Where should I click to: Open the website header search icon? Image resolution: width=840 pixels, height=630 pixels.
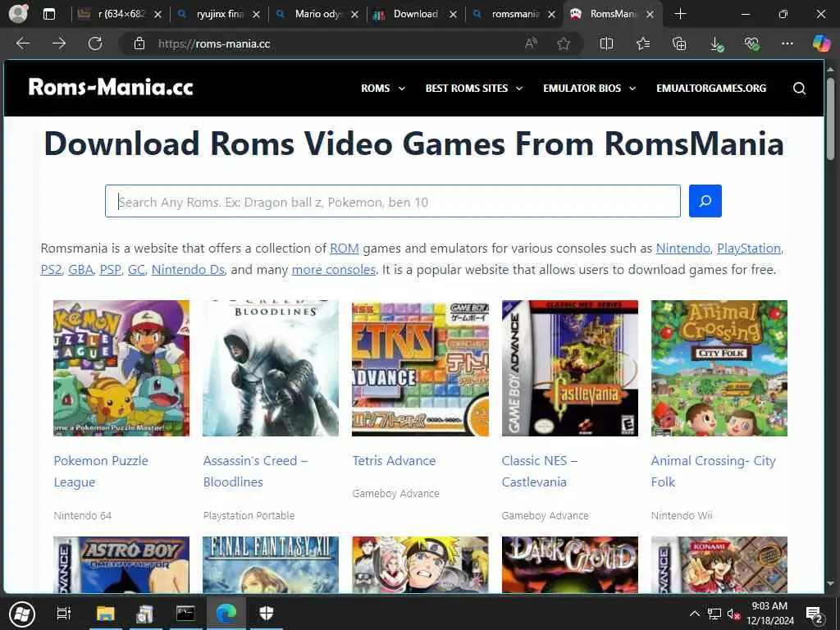(799, 89)
